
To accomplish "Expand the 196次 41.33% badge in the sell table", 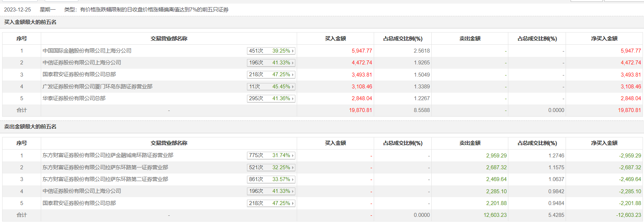I will coord(293,191).
